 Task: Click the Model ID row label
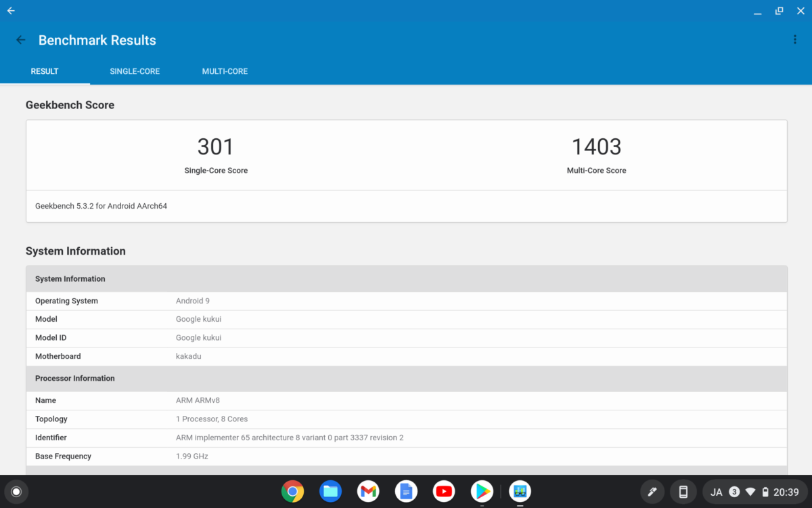pos(51,337)
